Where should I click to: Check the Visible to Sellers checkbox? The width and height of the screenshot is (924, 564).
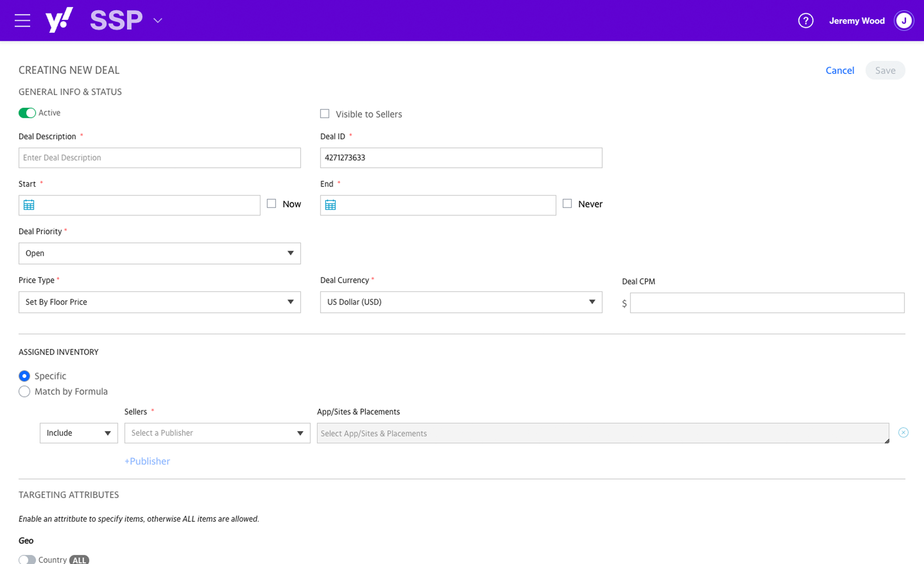325,113
